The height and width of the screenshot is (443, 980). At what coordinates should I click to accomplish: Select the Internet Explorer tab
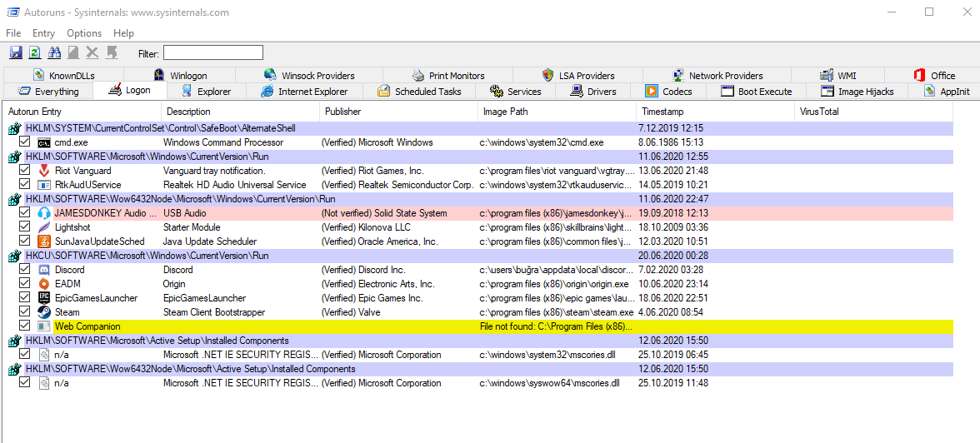point(306,92)
